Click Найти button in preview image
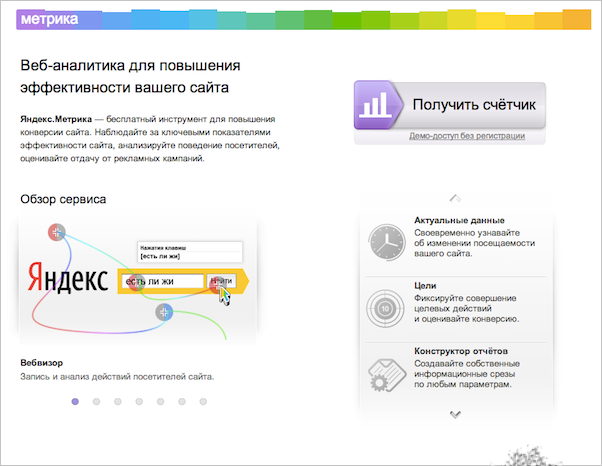Screen dimensions: 602x466 pos(222,281)
